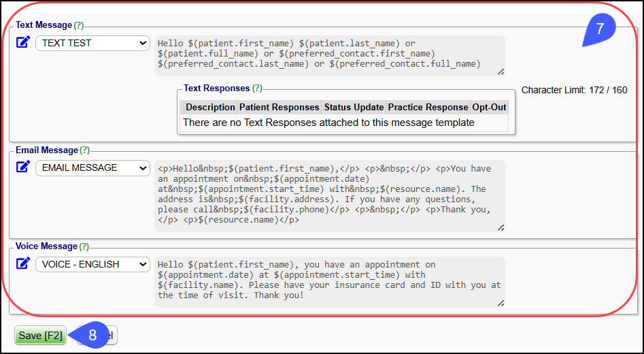This screenshot has height=354, width=644.
Task: Click the edit icon beside EMAIL MESSAGE dropdown
Action: pos(23,167)
